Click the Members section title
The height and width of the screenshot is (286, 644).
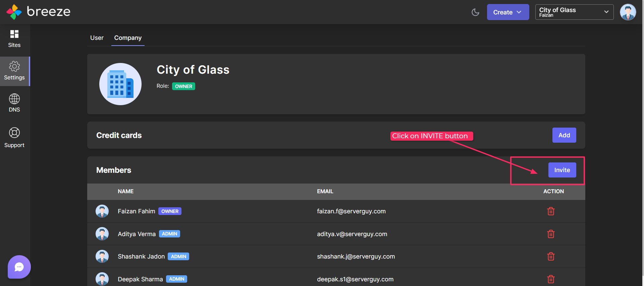[x=114, y=170]
